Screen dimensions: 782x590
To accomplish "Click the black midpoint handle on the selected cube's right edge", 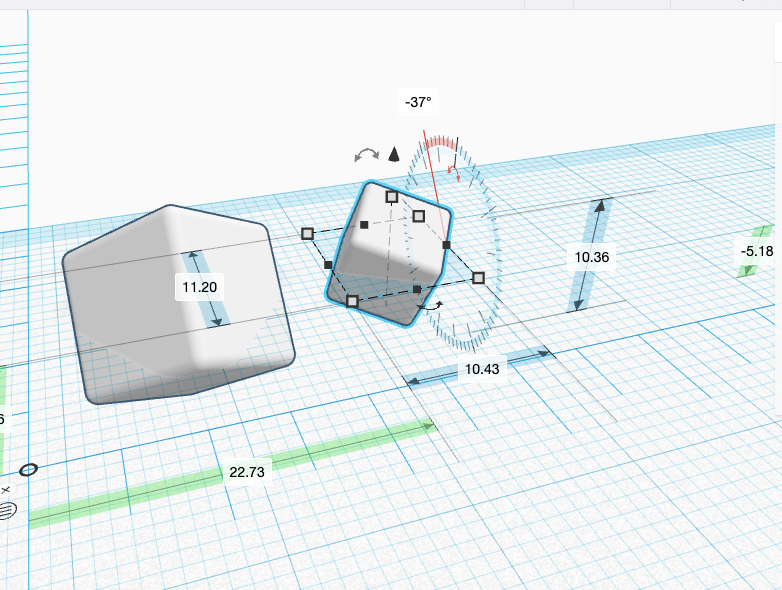I will (x=446, y=245).
